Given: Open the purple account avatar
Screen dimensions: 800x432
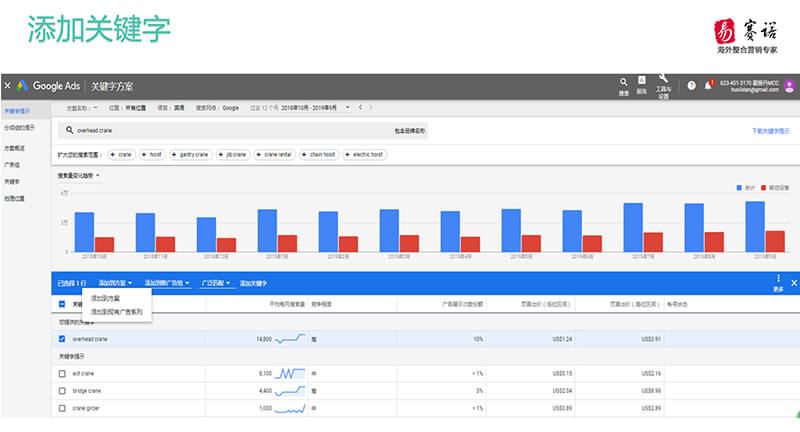Looking at the screenshot, I should (789, 86).
